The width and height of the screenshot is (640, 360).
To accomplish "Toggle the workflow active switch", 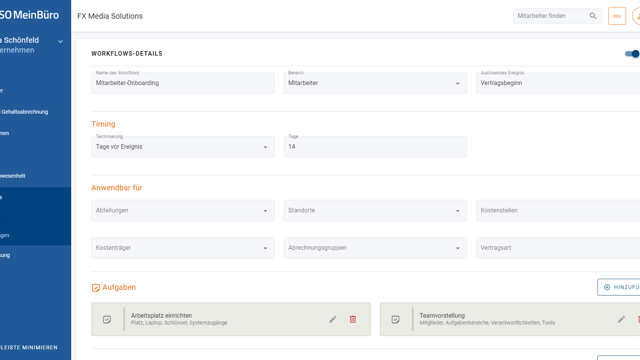I will 632,53.
